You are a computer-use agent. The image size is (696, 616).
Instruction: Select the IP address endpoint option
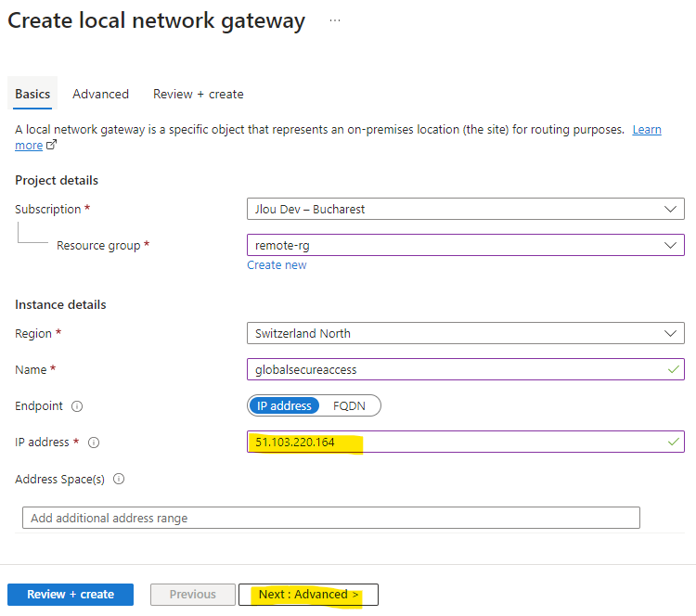284,405
